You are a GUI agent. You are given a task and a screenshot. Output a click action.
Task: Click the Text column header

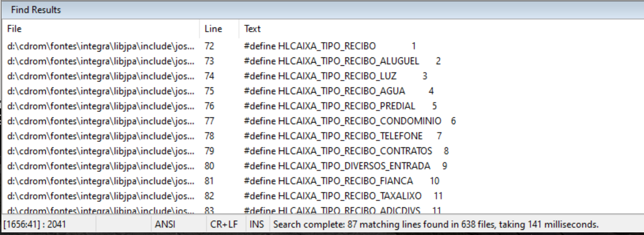(x=252, y=29)
